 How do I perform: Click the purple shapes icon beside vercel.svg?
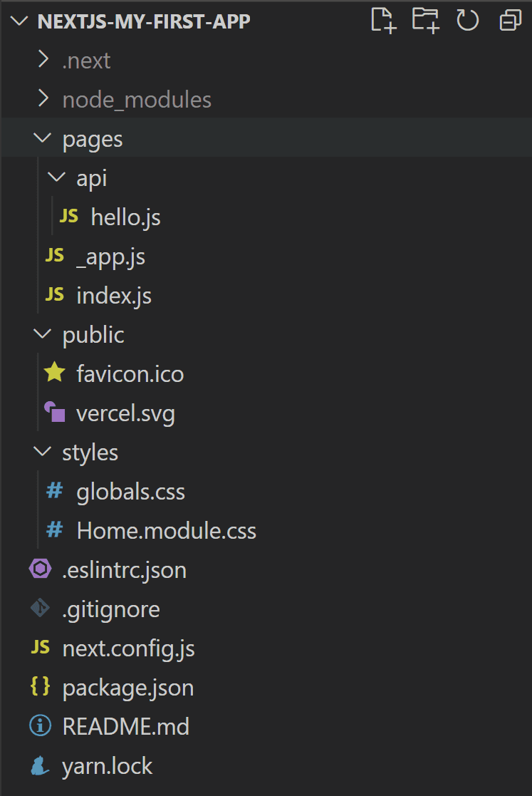pos(55,412)
